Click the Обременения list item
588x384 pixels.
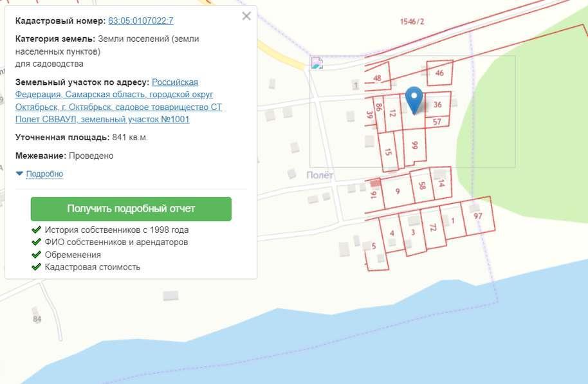pyautogui.click(x=73, y=255)
